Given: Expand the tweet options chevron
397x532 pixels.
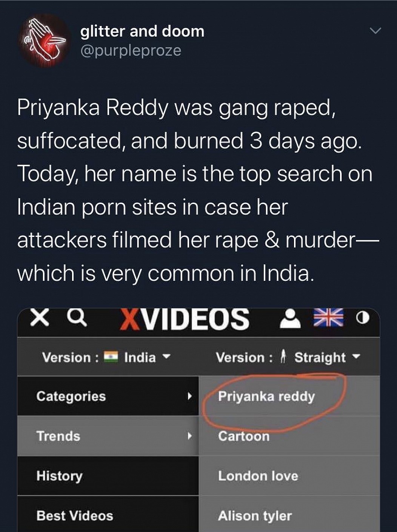Looking at the screenshot, I should pyautogui.click(x=375, y=31).
